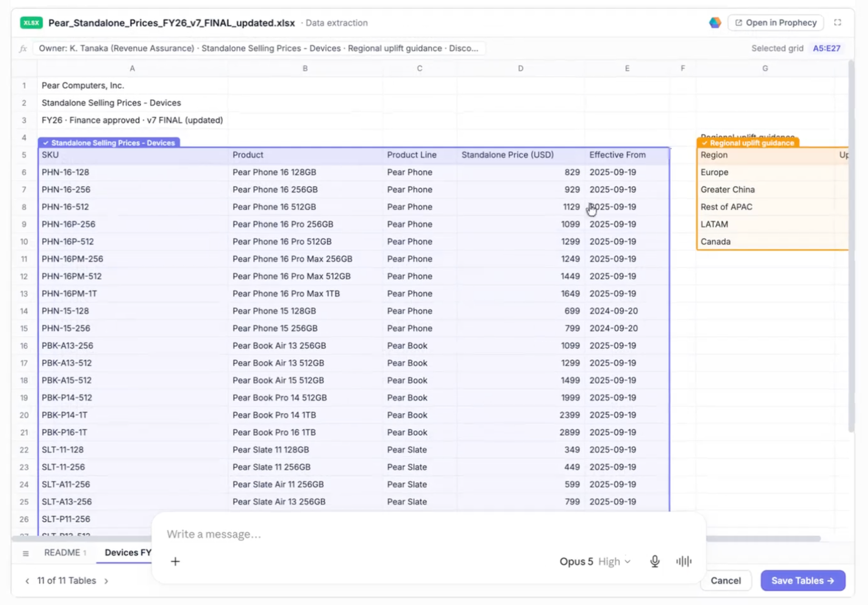Select cell Pear Slate Air 13 256GB
Screen dimensions: 868x605
306,502
